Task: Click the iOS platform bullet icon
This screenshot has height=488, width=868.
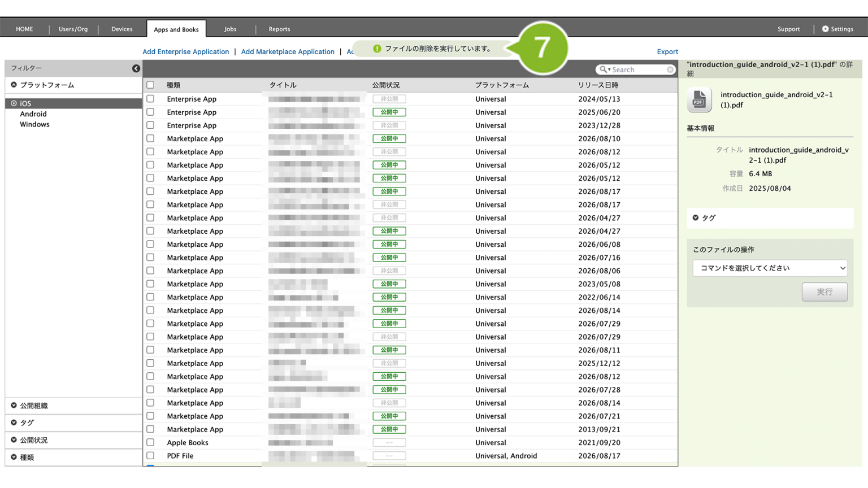Action: click(14, 103)
